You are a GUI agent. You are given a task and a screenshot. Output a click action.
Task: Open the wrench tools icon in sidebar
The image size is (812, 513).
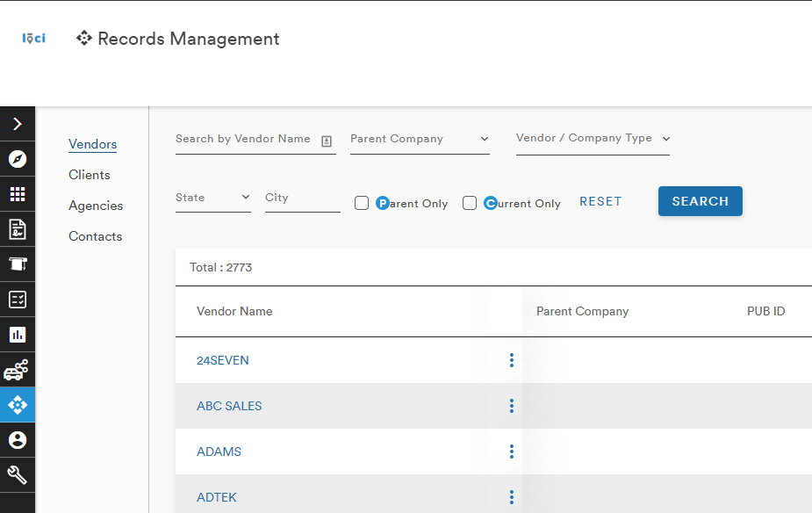click(x=17, y=475)
